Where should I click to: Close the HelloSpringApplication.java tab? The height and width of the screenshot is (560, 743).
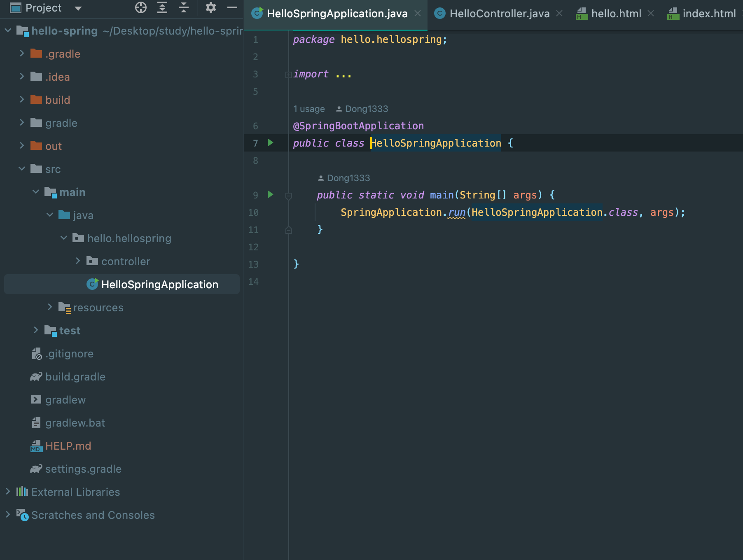coord(418,14)
